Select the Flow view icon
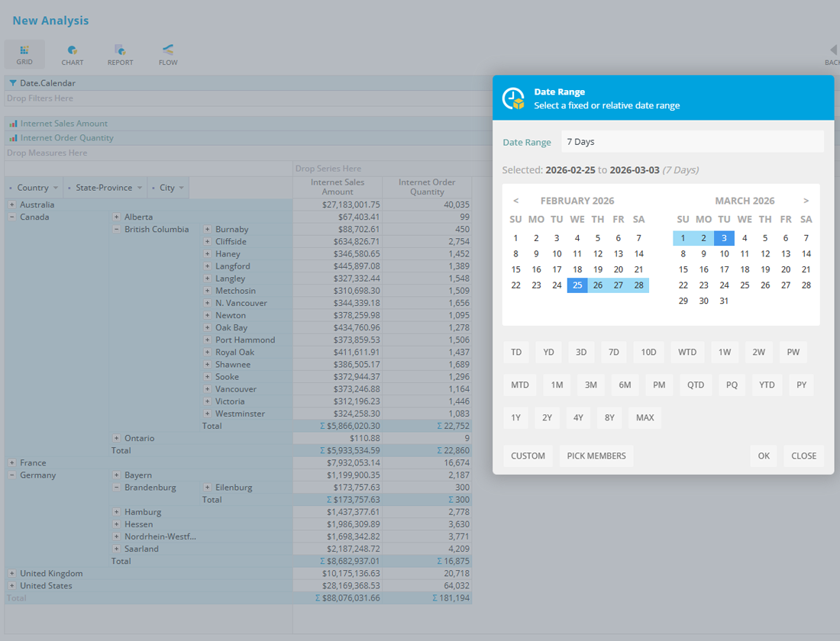This screenshot has height=641, width=840. (168, 50)
